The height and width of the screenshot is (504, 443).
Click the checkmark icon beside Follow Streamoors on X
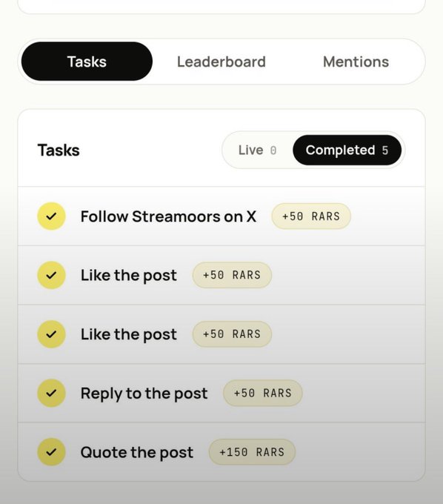pos(51,216)
